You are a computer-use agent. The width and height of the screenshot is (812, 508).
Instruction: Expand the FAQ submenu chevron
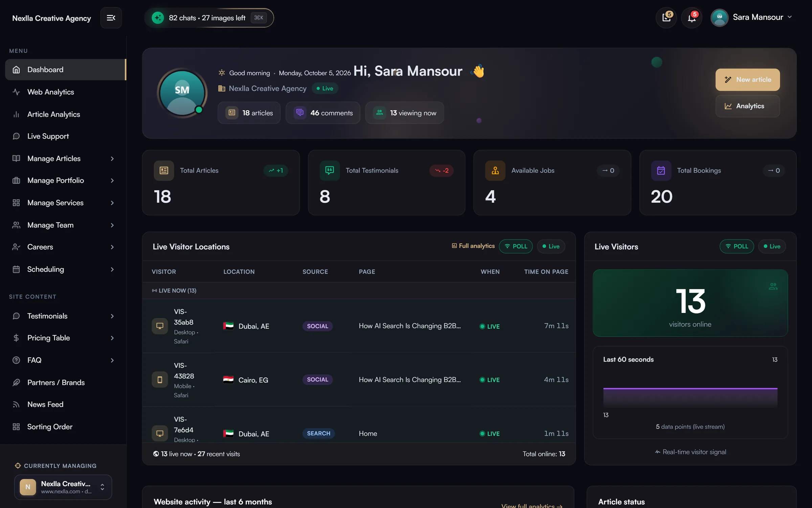[112, 360]
